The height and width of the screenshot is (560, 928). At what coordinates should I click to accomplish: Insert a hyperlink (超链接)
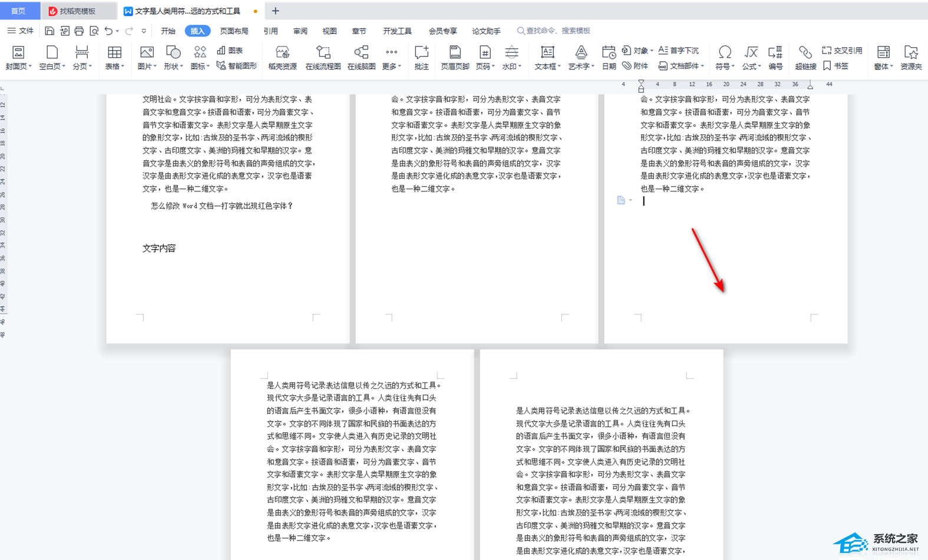coord(805,58)
